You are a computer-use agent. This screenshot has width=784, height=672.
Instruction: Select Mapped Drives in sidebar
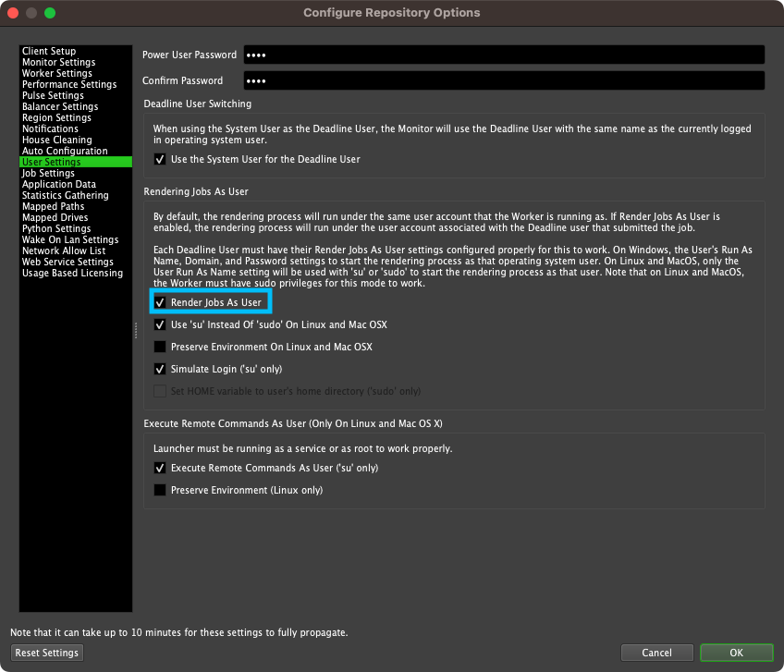tap(76, 217)
